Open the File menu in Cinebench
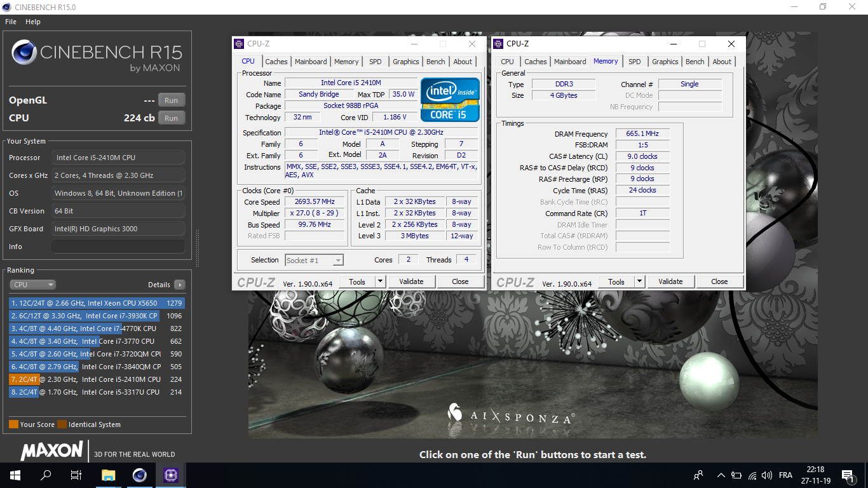The image size is (868, 488). [x=11, y=22]
